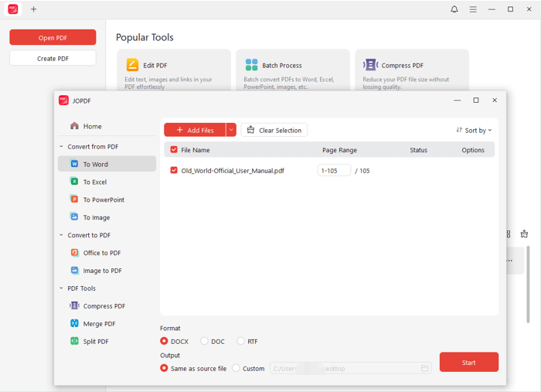The width and height of the screenshot is (541, 392).
Task: Click the Page Range column header
Action: 339,150
